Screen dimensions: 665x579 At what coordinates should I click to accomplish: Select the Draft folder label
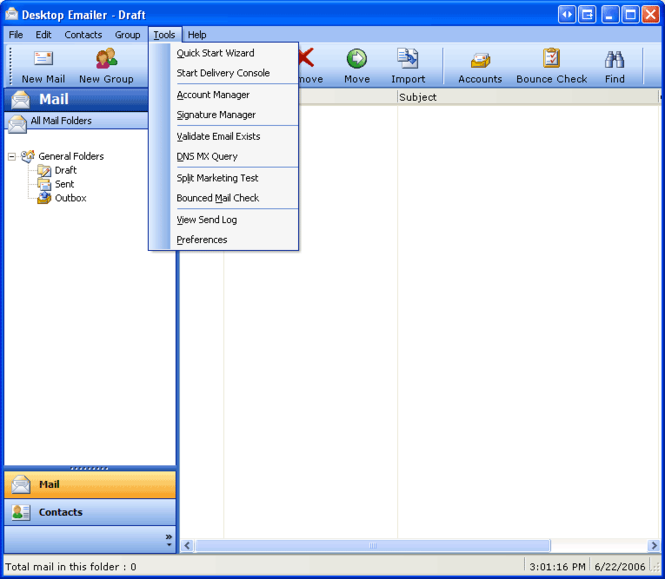(66, 171)
